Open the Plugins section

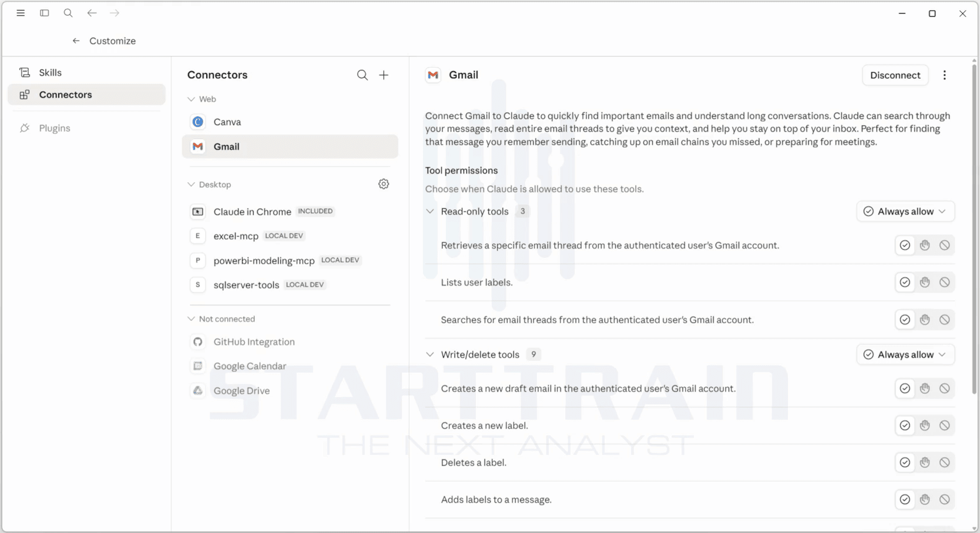point(86,128)
